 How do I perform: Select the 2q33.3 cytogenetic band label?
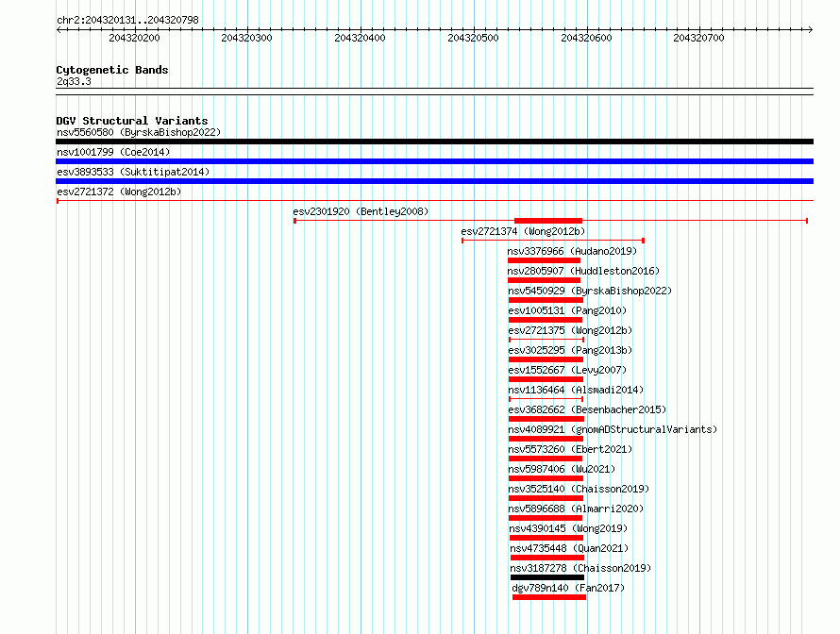pyautogui.click(x=74, y=81)
